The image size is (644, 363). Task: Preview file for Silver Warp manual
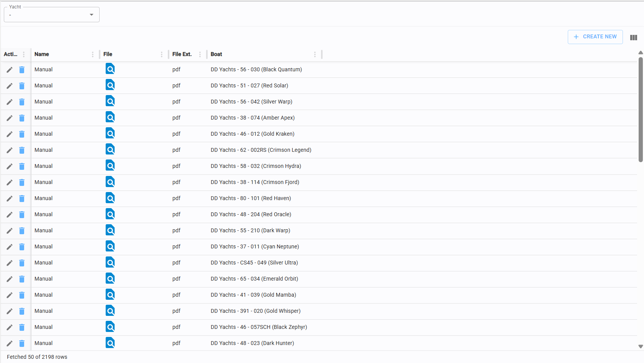[110, 102]
